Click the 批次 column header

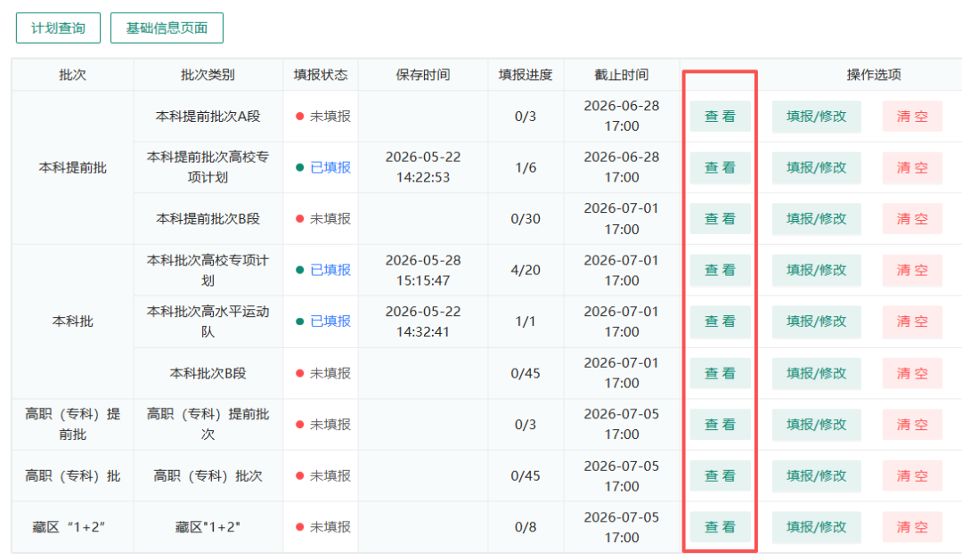click(72, 75)
